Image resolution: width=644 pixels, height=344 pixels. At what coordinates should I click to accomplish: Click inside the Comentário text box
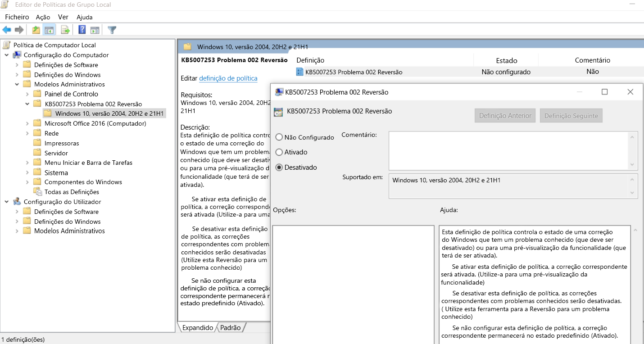(509, 150)
